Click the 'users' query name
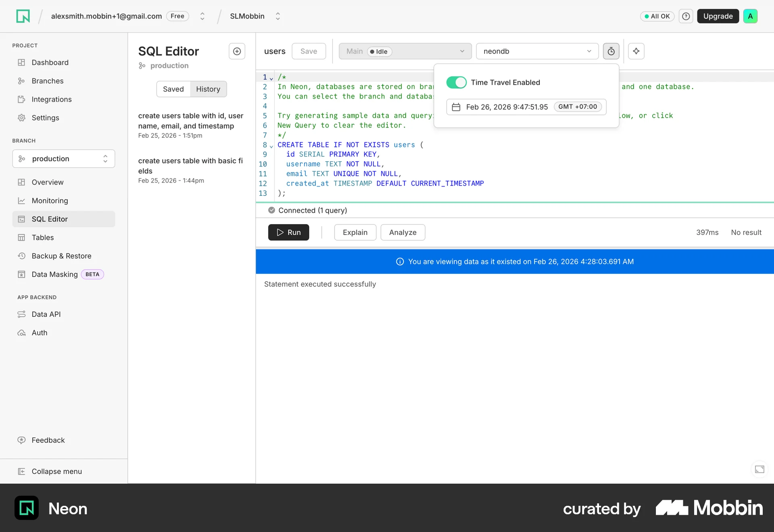 [275, 51]
